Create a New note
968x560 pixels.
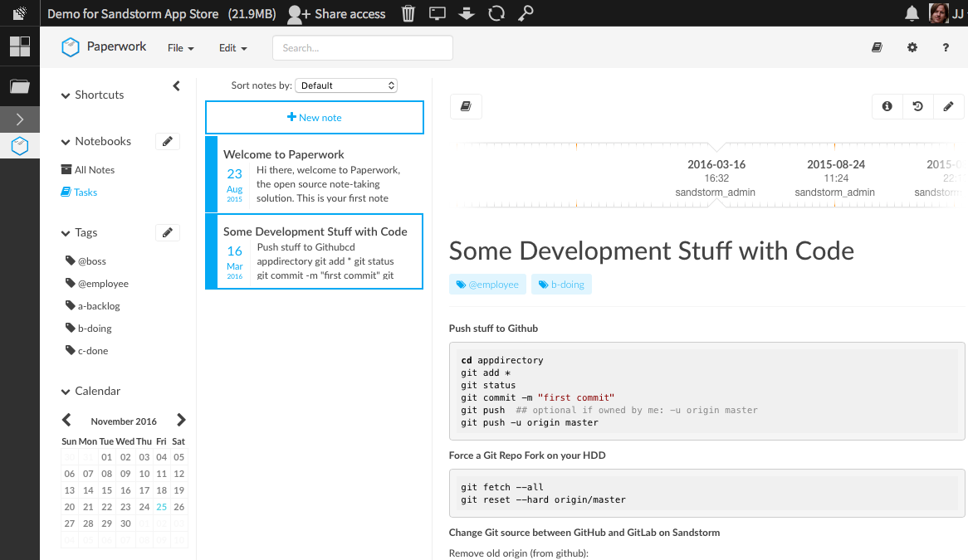tap(315, 117)
